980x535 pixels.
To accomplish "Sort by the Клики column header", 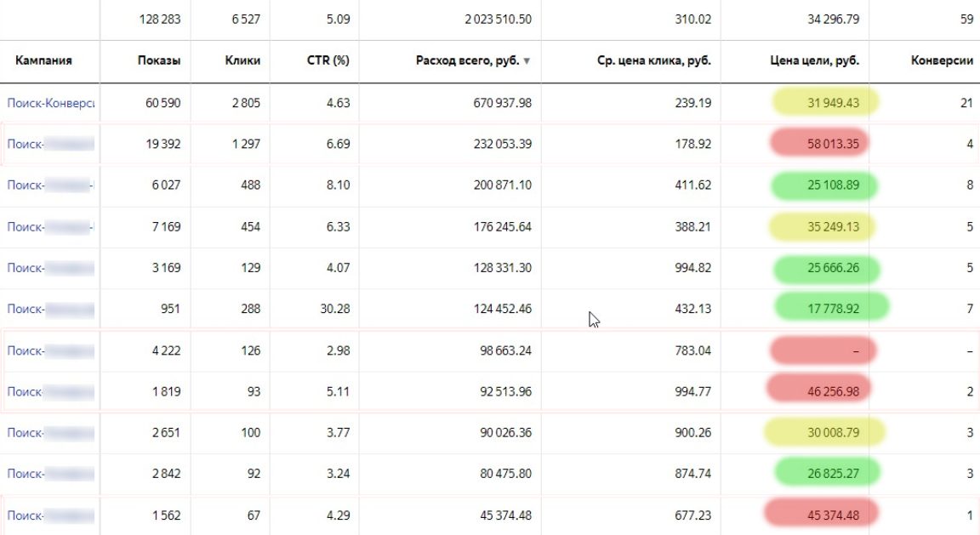I will 243,60.
